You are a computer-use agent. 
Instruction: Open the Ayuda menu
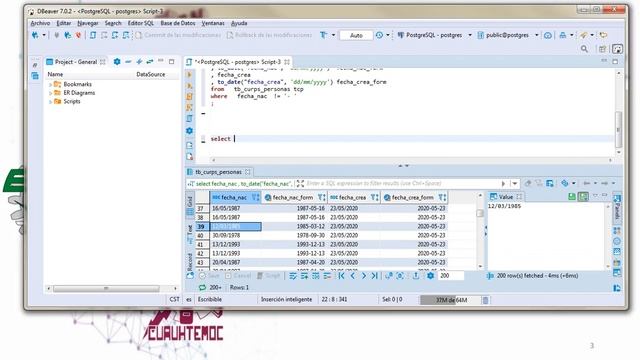tap(239, 23)
